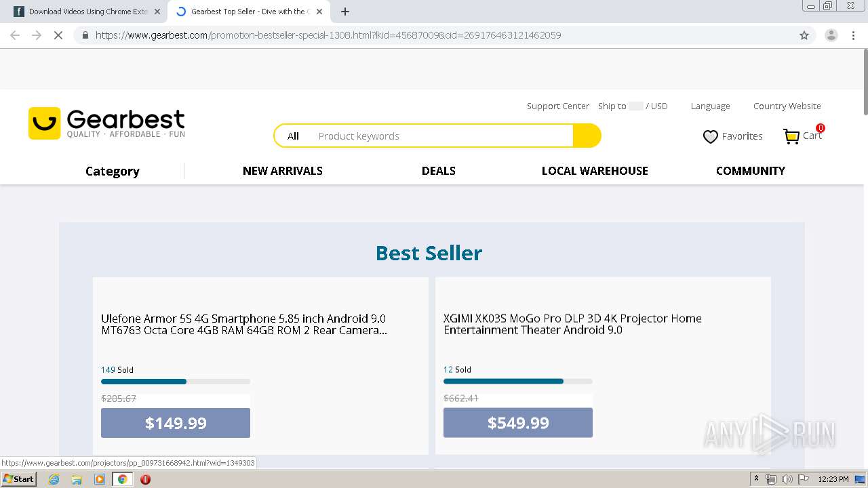This screenshot has width=868, height=488.
Task: Open the XGIMI MoGo Pro projector listing
Action: click(x=572, y=324)
